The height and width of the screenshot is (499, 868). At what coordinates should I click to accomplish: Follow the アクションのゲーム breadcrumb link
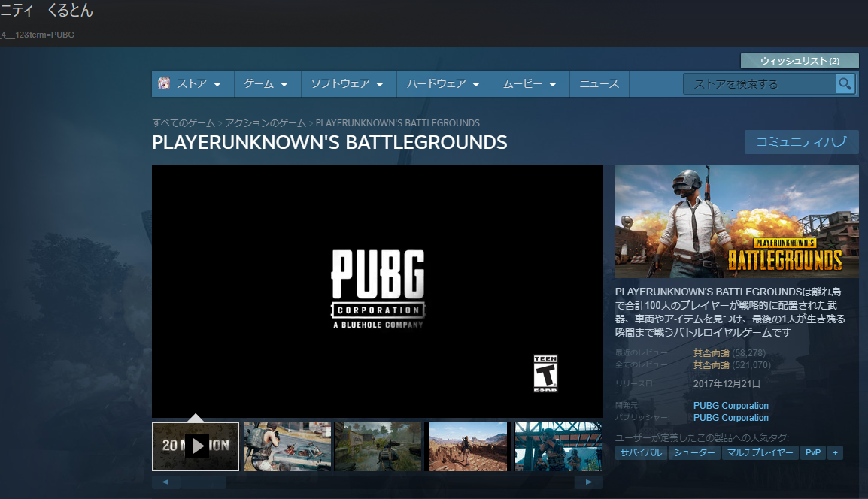pyautogui.click(x=266, y=122)
